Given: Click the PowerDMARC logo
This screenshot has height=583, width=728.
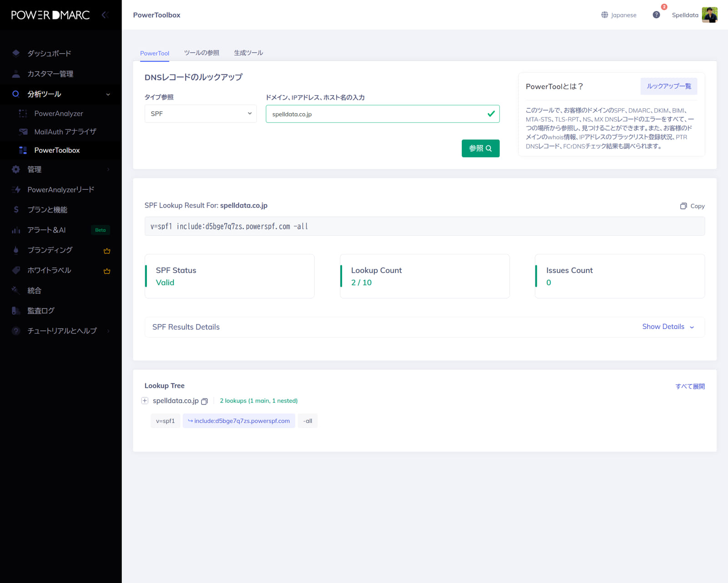Looking at the screenshot, I should (50, 15).
